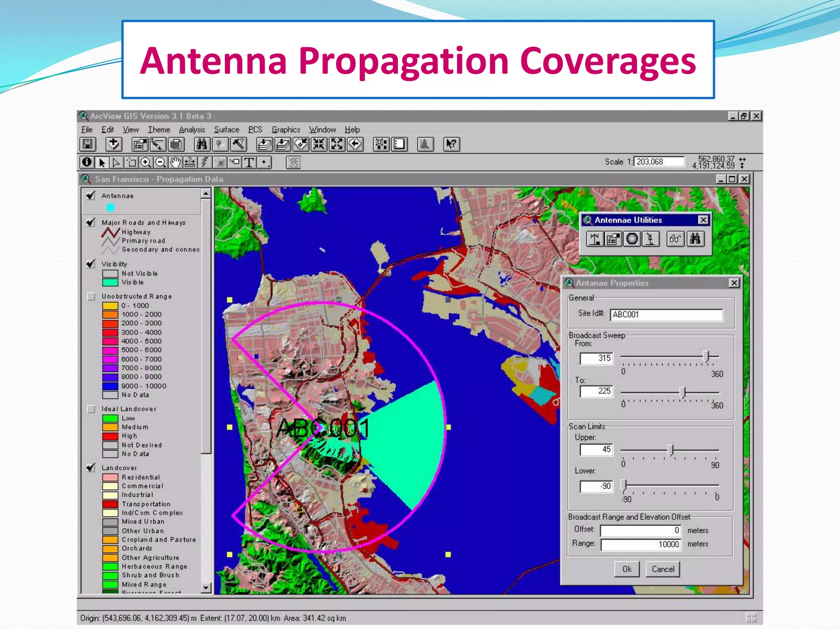This screenshot has width=840, height=630.
Task: Close the Antennae Utilities palette
Action: (x=703, y=220)
